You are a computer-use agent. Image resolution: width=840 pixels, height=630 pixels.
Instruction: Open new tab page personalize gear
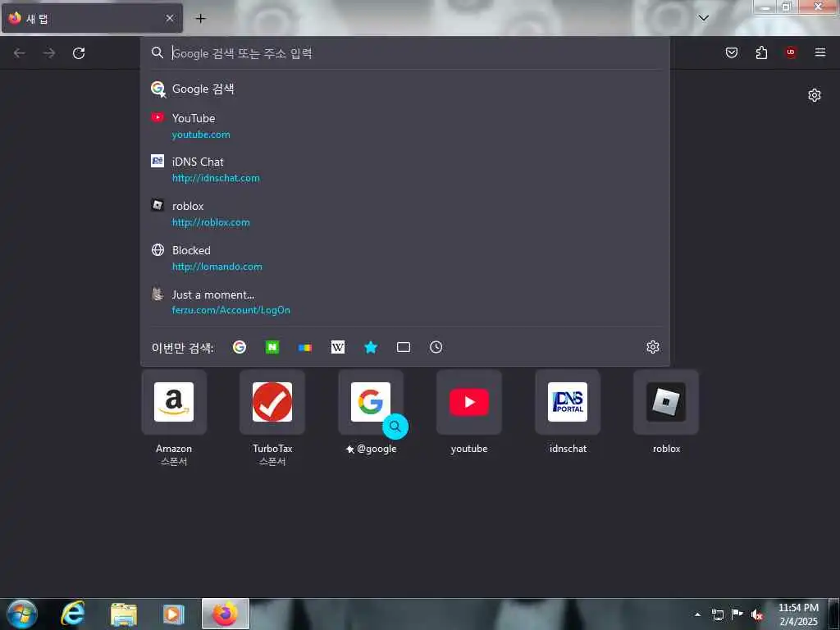[x=815, y=95]
